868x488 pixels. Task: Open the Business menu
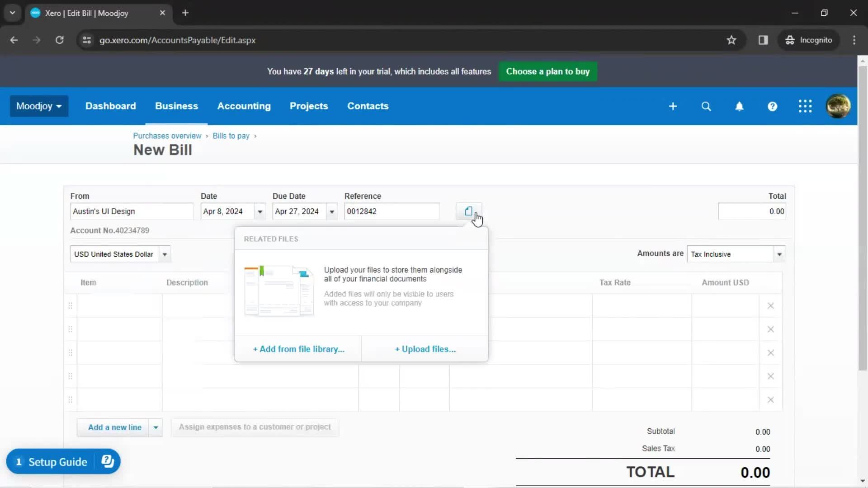[176, 106]
